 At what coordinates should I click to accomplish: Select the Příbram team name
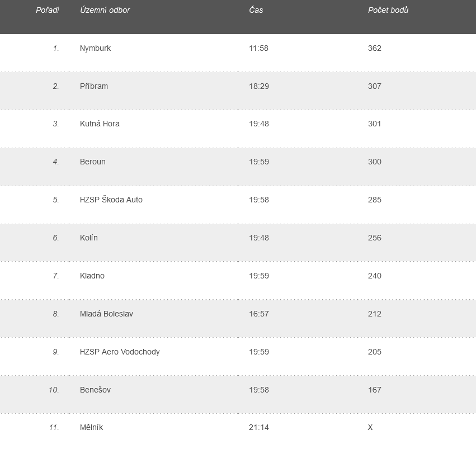(94, 86)
